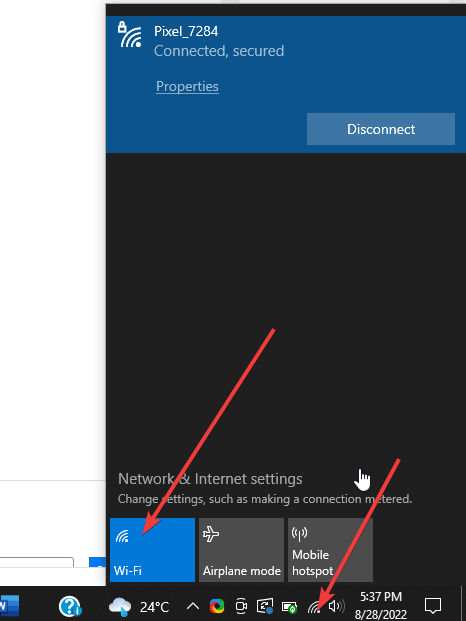466x621 pixels.
Task: Click the display tray icon with blue dot
Action: point(265,606)
